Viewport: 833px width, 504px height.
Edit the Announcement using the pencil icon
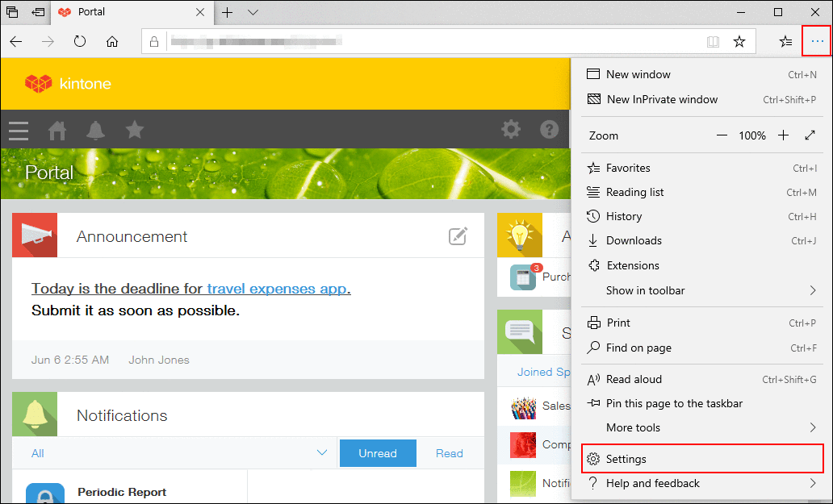pos(458,235)
